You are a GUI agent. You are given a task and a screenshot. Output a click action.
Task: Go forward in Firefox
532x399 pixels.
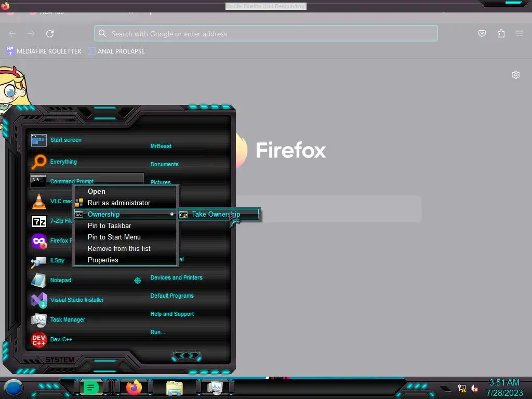point(31,34)
